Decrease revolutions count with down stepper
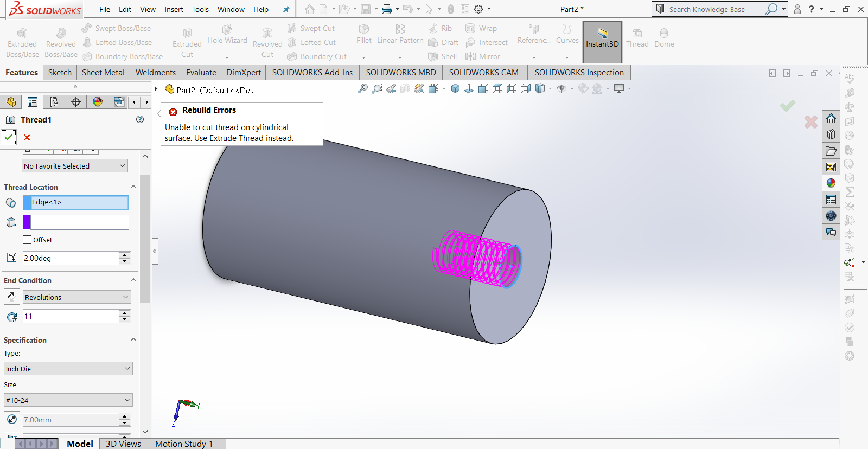 (125, 319)
